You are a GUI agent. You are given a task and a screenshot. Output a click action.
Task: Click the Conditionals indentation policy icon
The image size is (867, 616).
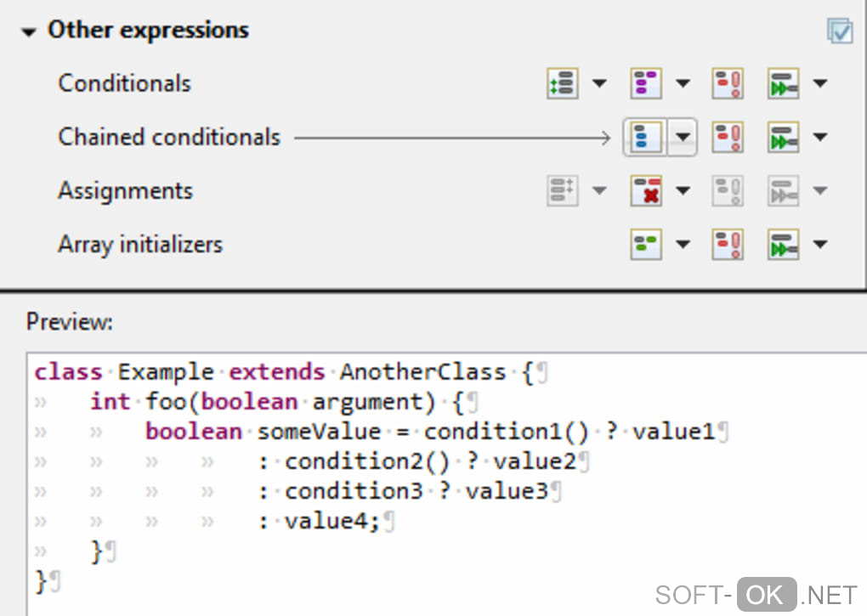point(646,83)
